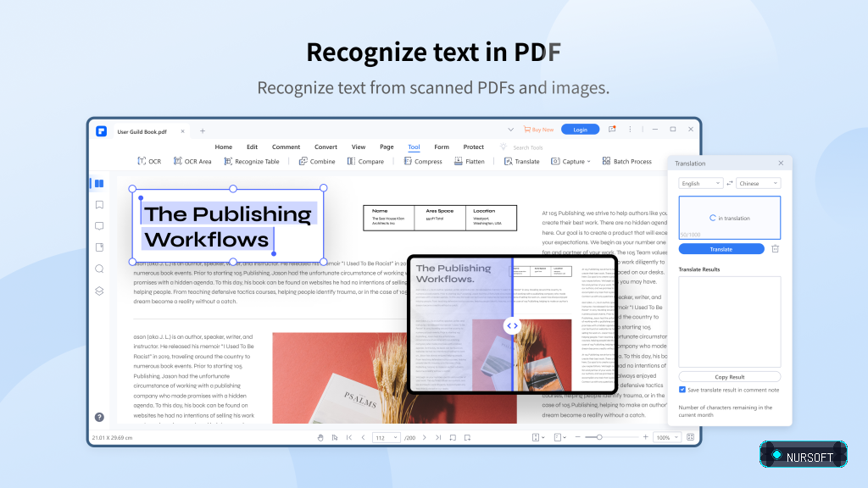Open the help question mark icon

tap(99, 417)
